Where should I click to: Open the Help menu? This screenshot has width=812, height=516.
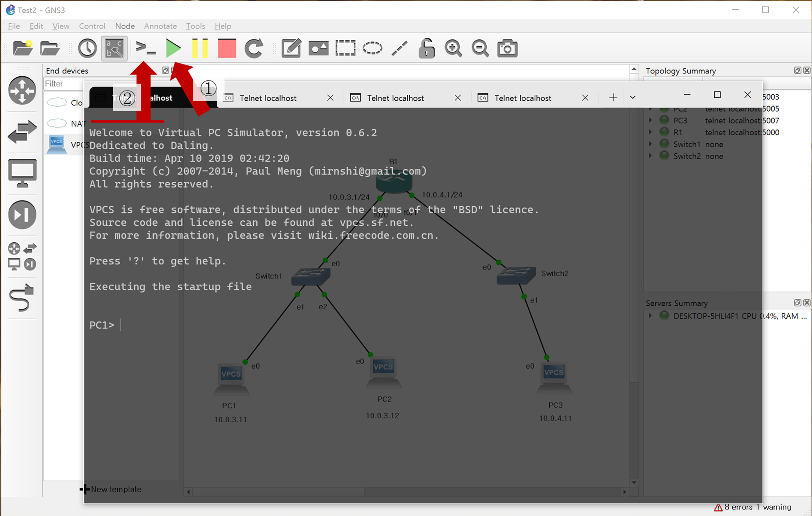coord(223,26)
